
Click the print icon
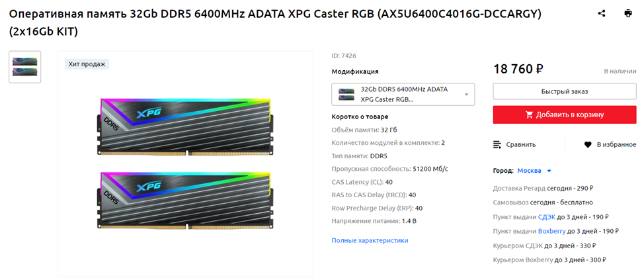pyautogui.click(x=627, y=14)
